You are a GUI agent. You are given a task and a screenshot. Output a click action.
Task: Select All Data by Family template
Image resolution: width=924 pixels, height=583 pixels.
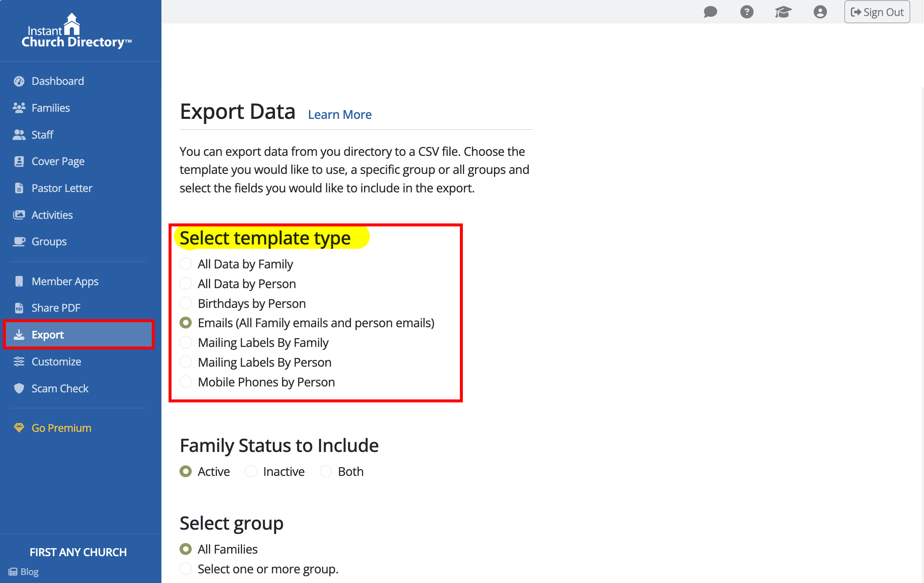[185, 264]
